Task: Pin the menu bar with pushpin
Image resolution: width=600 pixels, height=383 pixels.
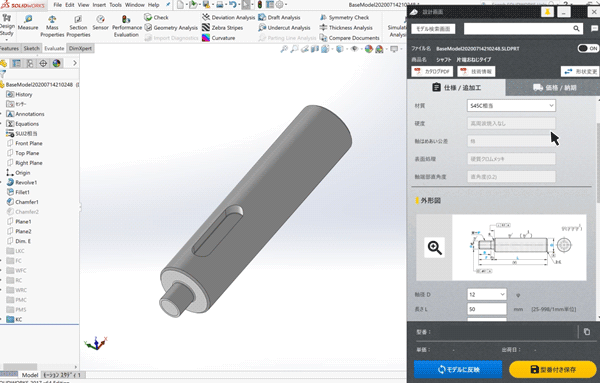Action: [x=168, y=5]
